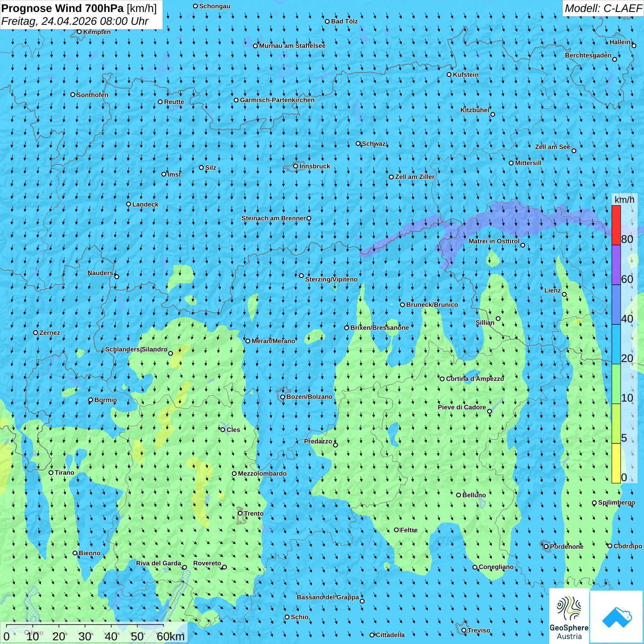
Task: Click the Tirano city label
Action: (64, 472)
